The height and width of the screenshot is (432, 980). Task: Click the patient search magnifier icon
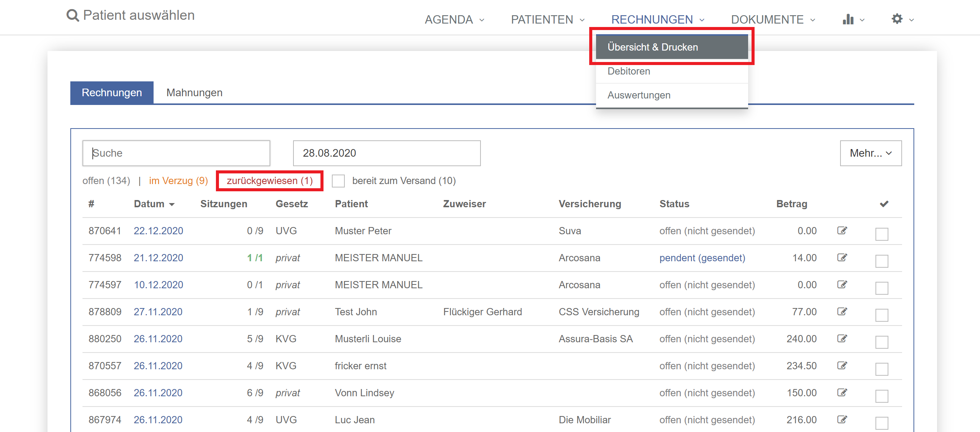[73, 16]
